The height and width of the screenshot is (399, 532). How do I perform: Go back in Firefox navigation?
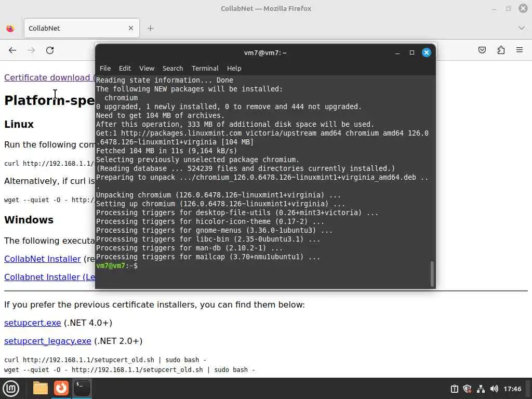pos(12,50)
